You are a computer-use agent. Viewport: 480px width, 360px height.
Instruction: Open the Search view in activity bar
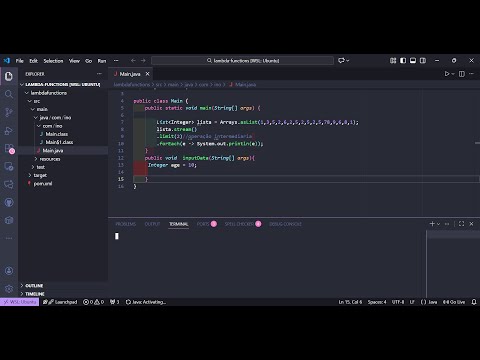(x=9, y=94)
